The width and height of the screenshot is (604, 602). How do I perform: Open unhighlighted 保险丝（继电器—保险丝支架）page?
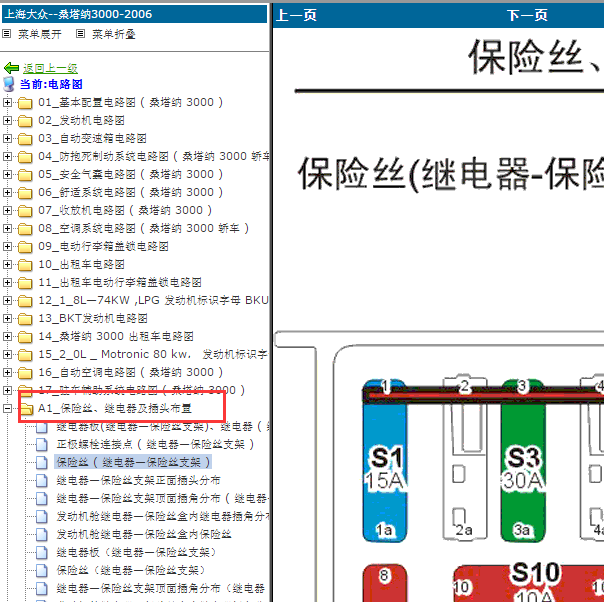click(131, 570)
